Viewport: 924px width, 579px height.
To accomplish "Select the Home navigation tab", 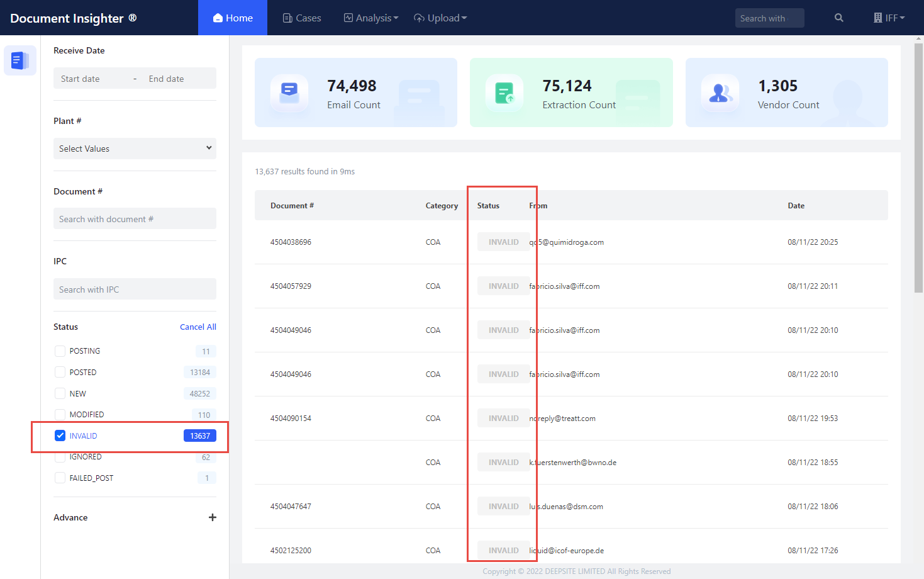I will (233, 18).
